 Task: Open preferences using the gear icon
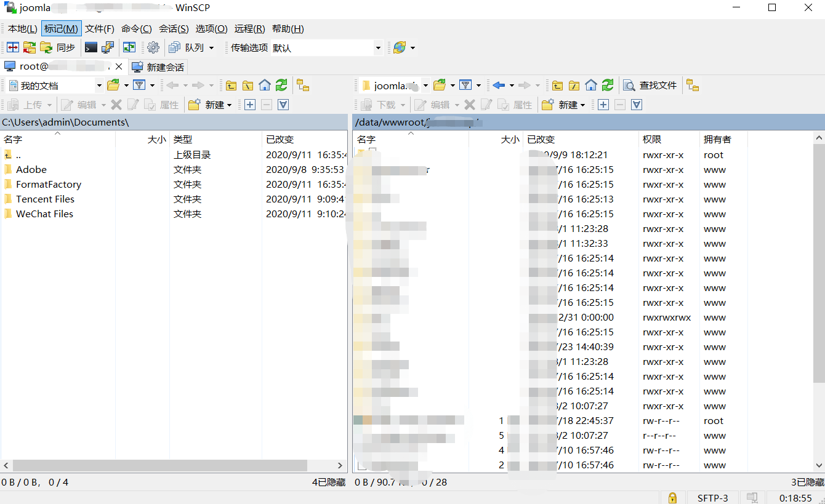click(x=153, y=47)
